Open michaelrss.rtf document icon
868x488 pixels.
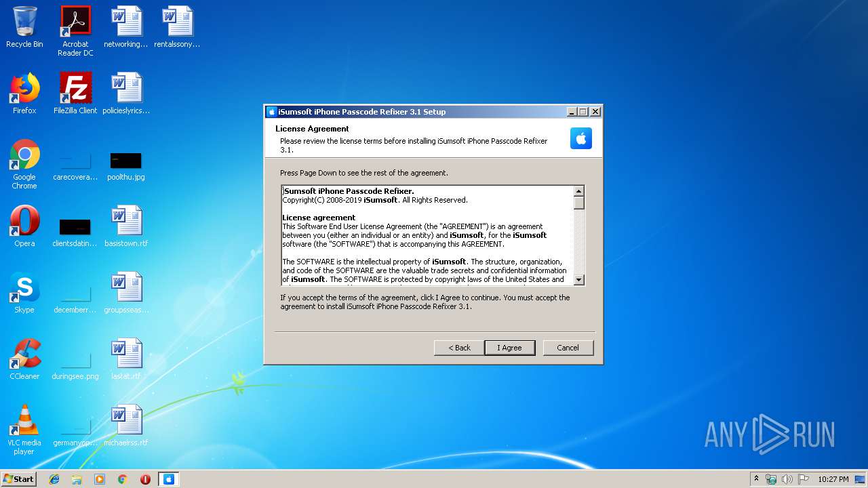point(126,426)
